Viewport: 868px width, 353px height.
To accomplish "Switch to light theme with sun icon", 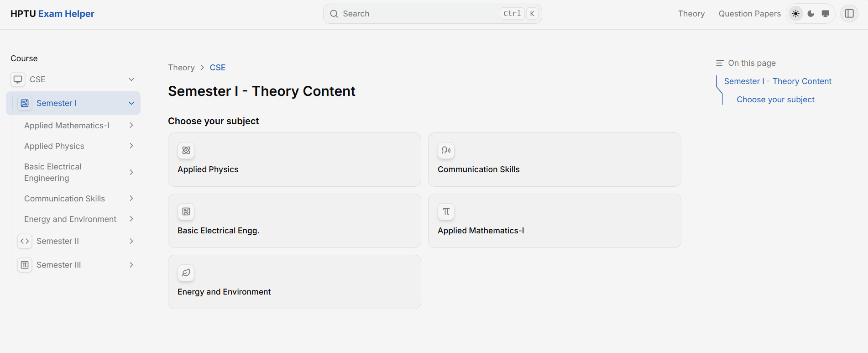I will tap(796, 14).
